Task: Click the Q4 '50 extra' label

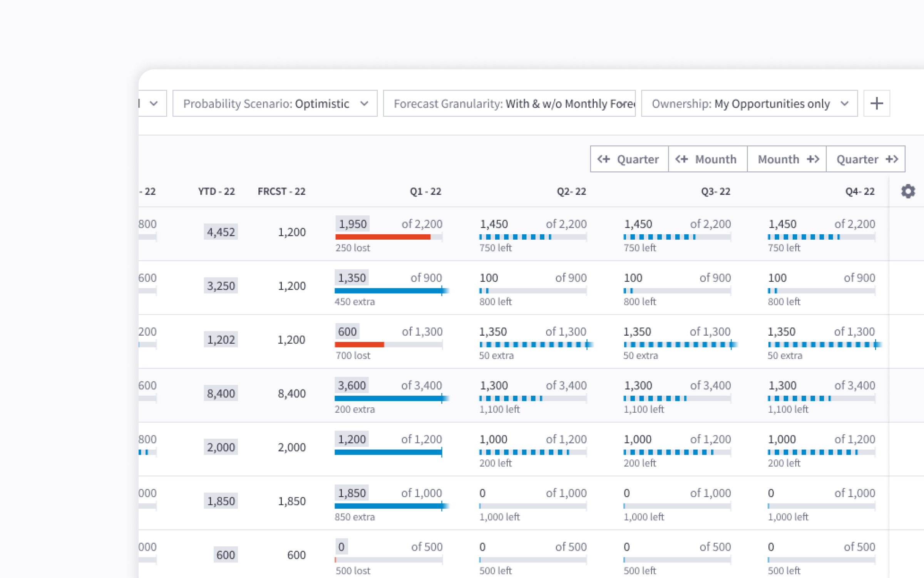Action: pos(785,355)
